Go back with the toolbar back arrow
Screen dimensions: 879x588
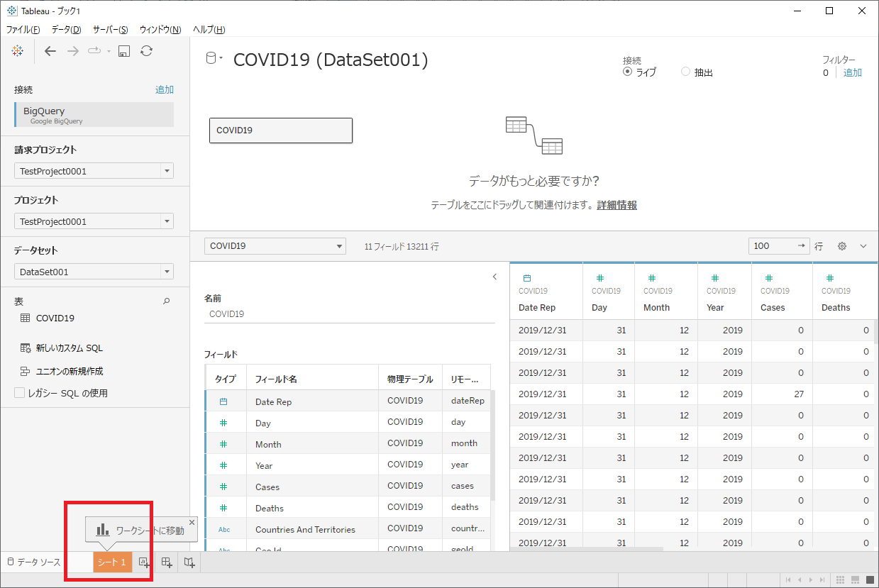tap(50, 50)
